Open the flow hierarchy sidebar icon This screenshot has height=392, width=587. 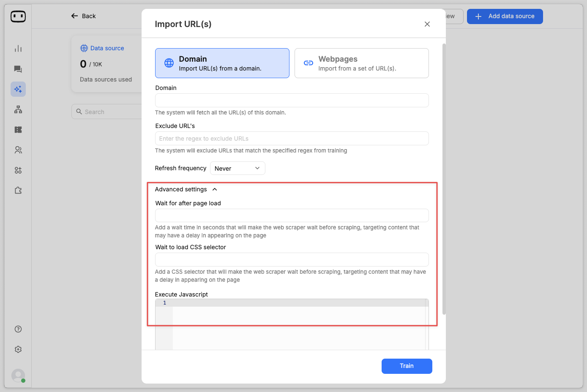18,109
